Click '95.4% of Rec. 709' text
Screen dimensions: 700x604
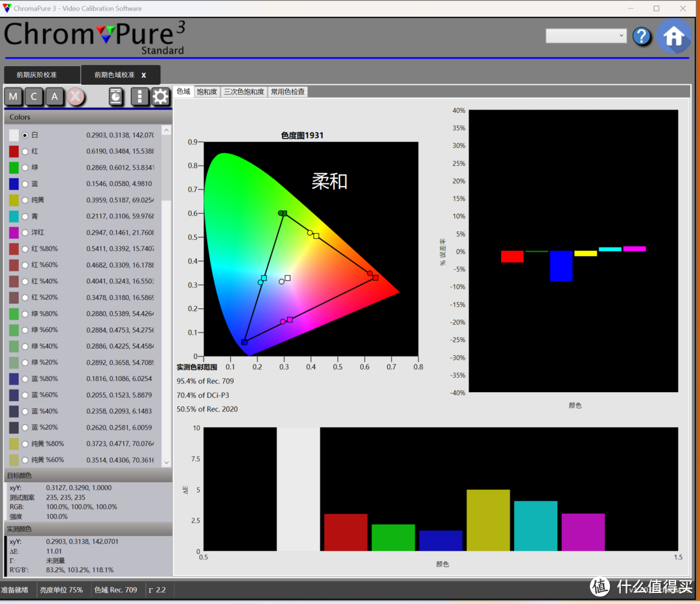pyautogui.click(x=205, y=381)
